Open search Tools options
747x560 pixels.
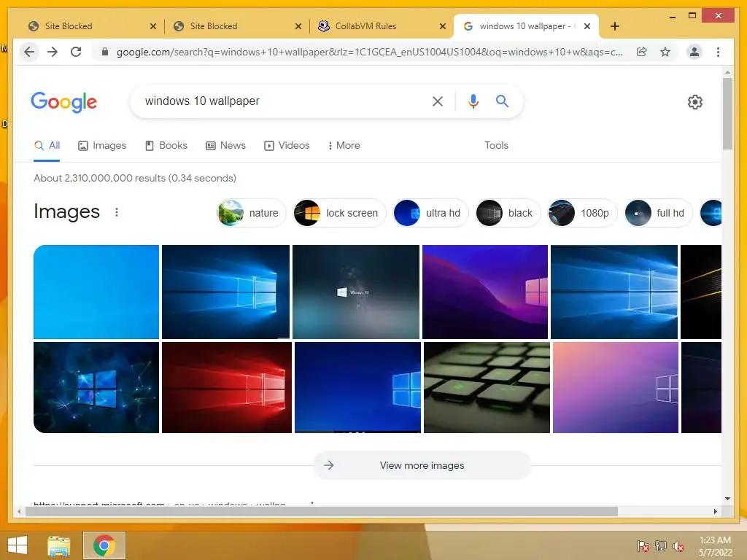pyautogui.click(x=496, y=146)
